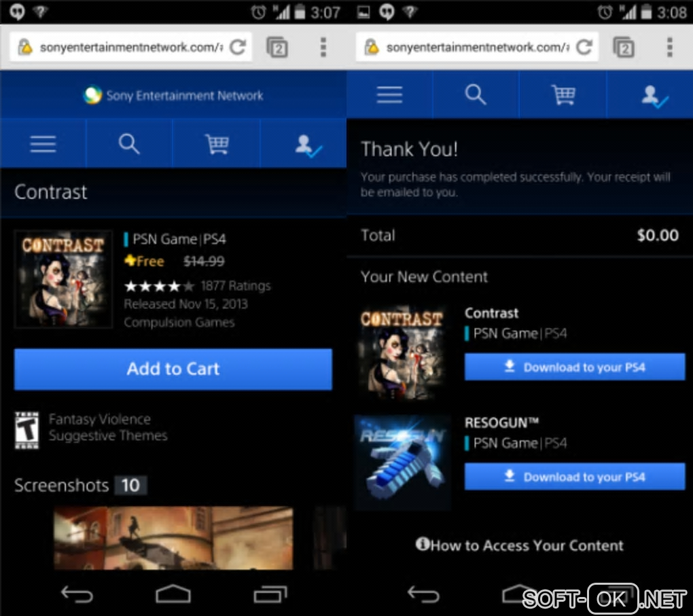Tap lock icon in 3:08 browser address bar
The image size is (693, 616).
coord(372,47)
